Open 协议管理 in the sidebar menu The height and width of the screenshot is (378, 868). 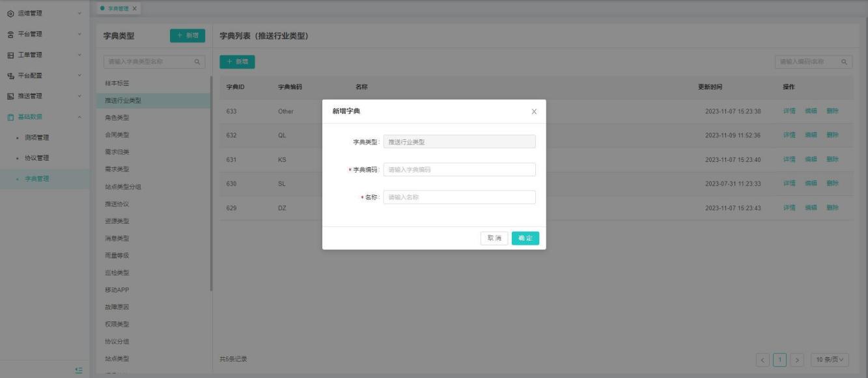click(37, 158)
